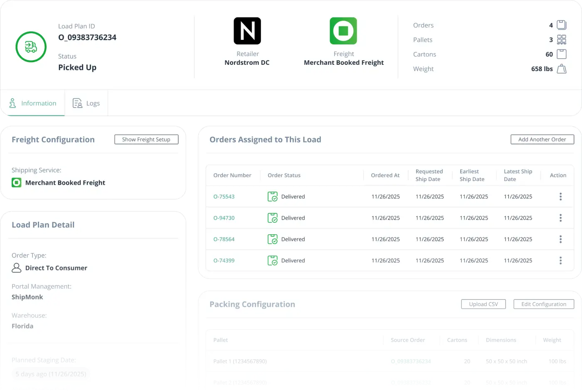Open source order link in Pallet 1 row

pos(411,361)
